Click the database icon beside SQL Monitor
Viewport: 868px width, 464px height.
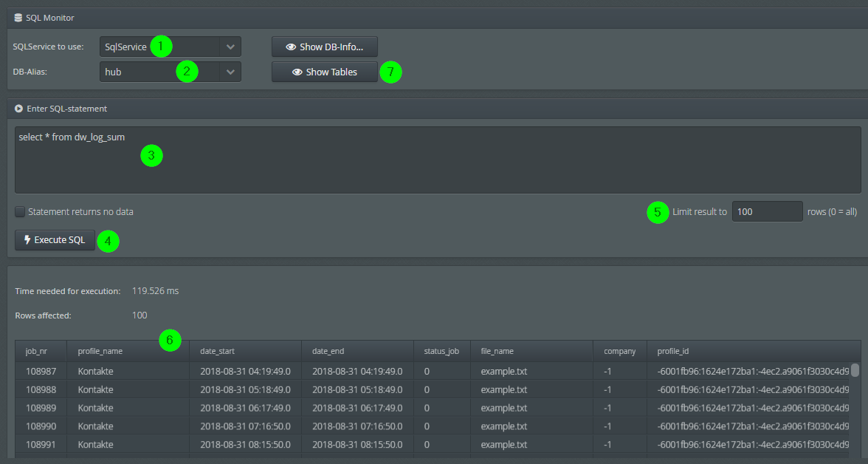point(18,18)
